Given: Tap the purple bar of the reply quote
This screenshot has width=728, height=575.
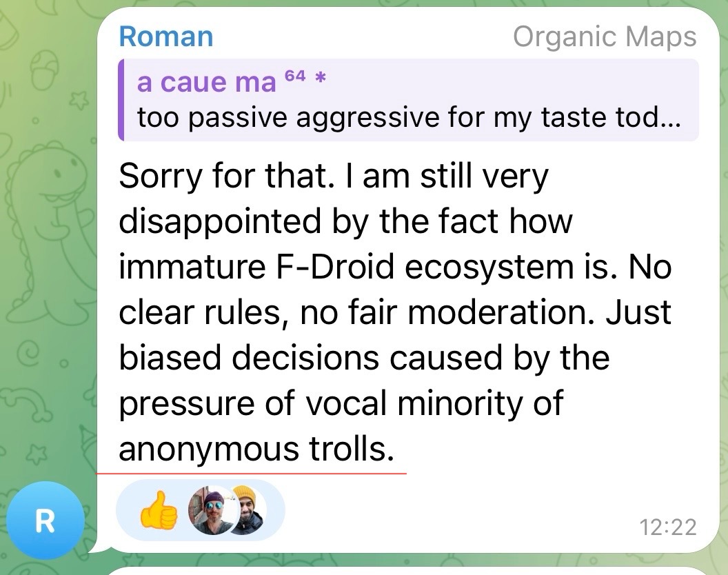Looking at the screenshot, I should click(121, 99).
